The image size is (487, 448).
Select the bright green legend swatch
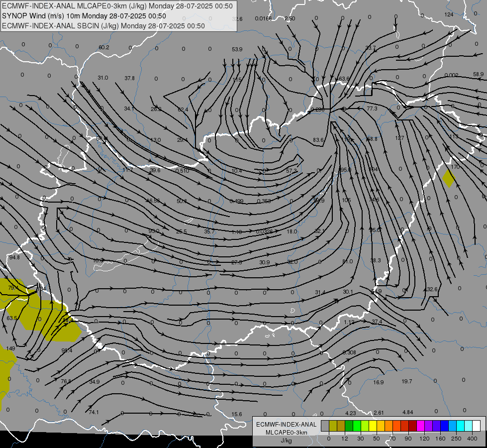pyautogui.click(x=357, y=426)
